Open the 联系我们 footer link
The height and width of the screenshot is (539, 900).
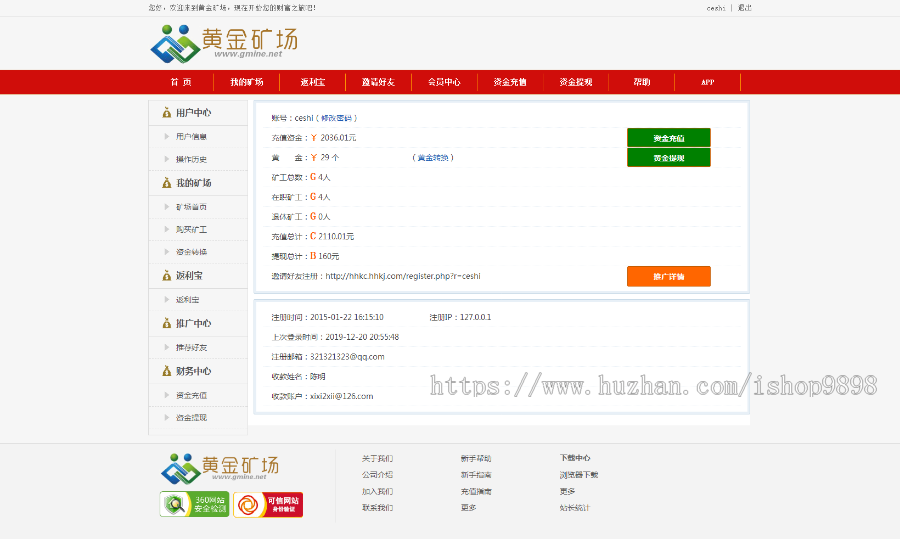377,507
